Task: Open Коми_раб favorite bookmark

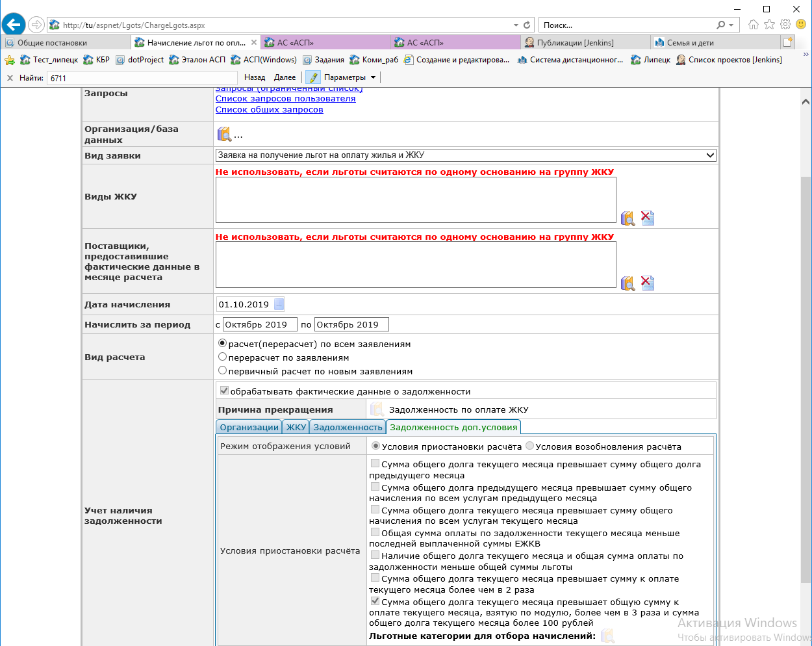Action: (x=374, y=60)
